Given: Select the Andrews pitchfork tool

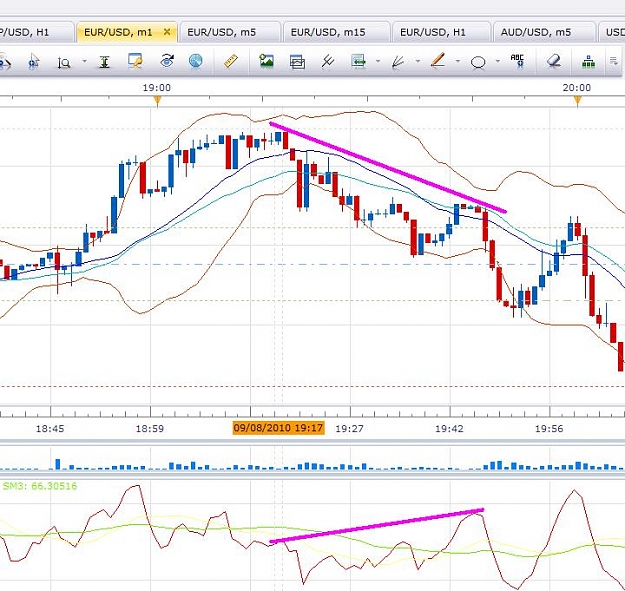Looking at the screenshot, I should pos(328,61).
